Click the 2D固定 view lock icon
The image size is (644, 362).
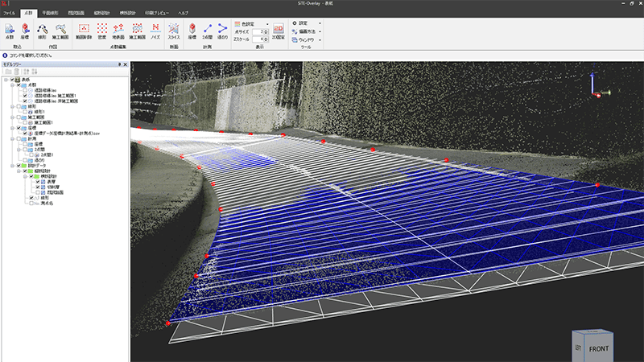tap(279, 31)
